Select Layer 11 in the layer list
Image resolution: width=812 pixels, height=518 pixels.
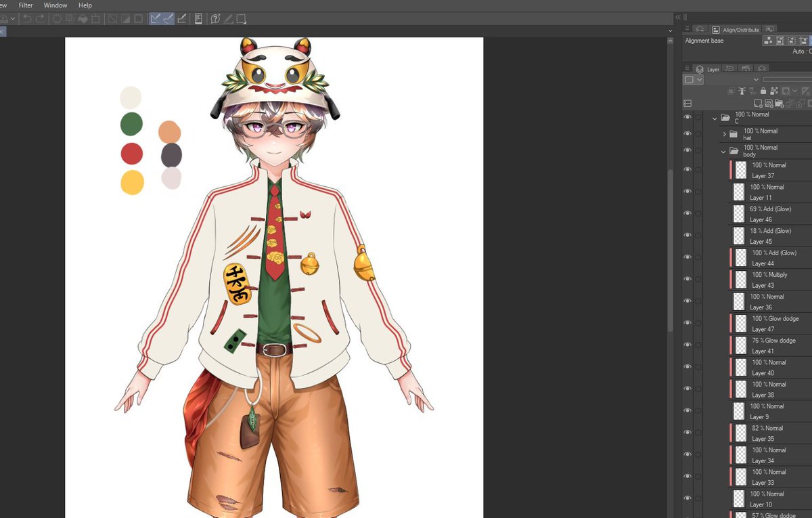coord(771,192)
